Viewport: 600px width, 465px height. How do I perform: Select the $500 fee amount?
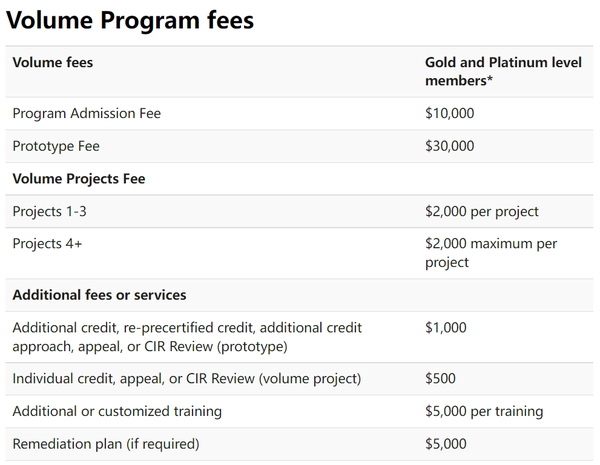point(439,378)
